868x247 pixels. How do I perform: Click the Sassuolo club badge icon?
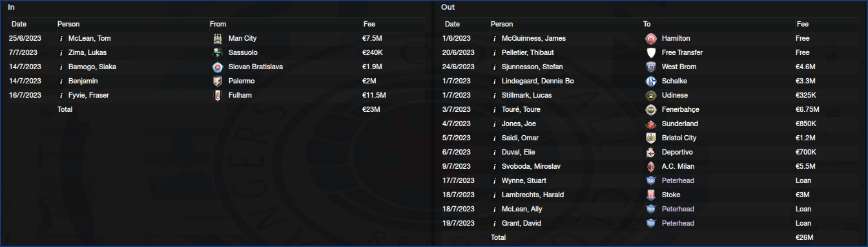218,52
